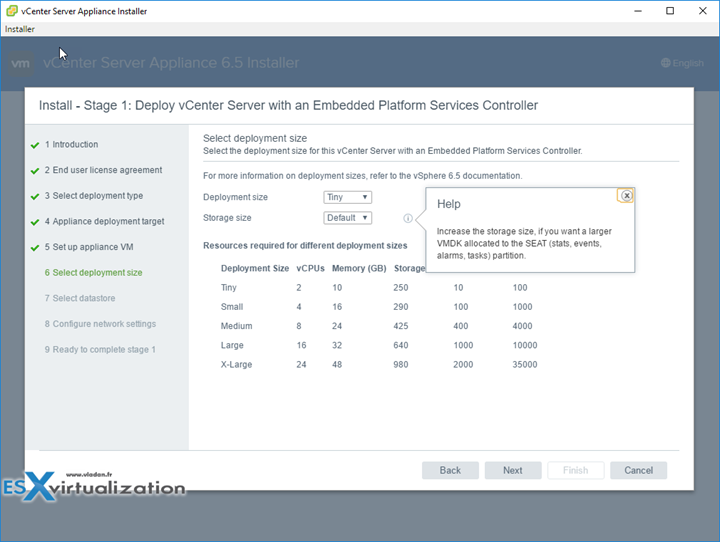The width and height of the screenshot is (720, 542).
Task: Go to step 3 Select deployment type
Action: point(94,196)
